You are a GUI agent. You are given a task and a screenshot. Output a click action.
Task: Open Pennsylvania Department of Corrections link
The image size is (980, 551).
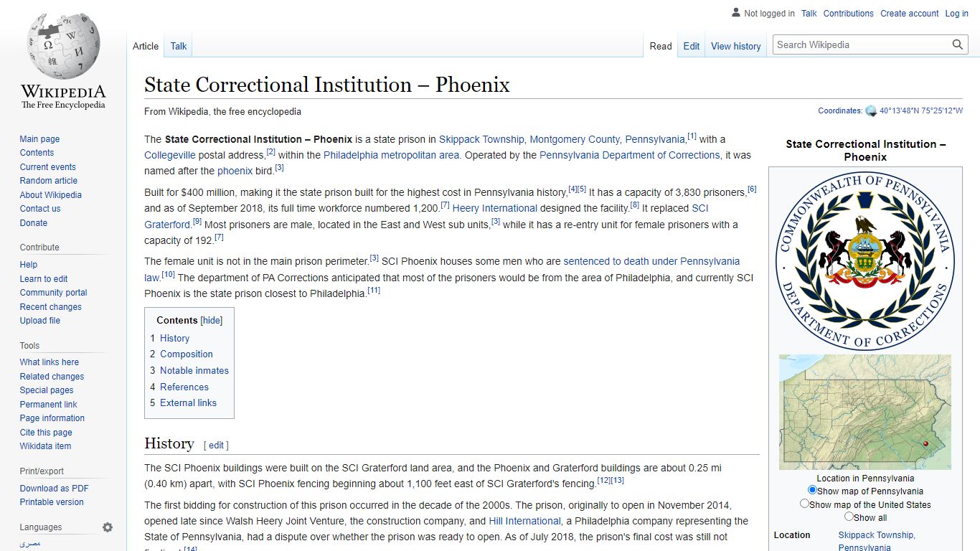[x=630, y=155]
